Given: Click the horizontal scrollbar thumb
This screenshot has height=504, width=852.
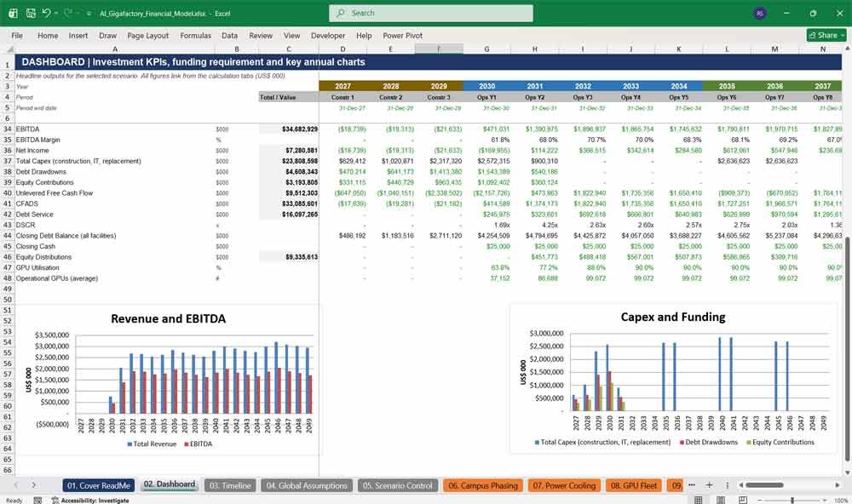Looking at the screenshot, I should [x=764, y=485].
